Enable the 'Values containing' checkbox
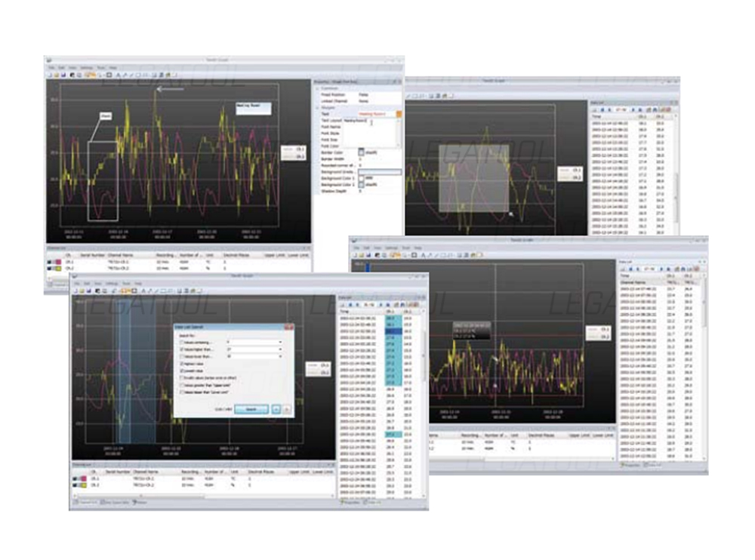The width and height of the screenshot is (755, 560). coord(181,341)
